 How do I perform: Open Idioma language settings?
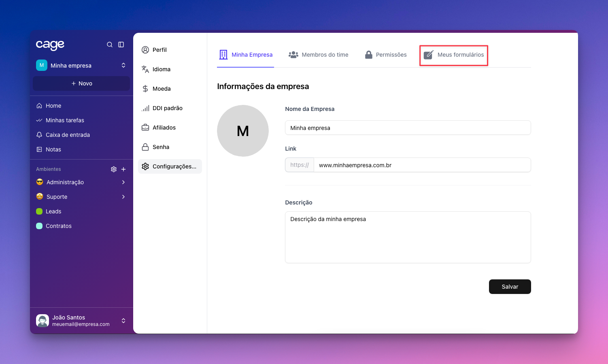click(x=161, y=69)
